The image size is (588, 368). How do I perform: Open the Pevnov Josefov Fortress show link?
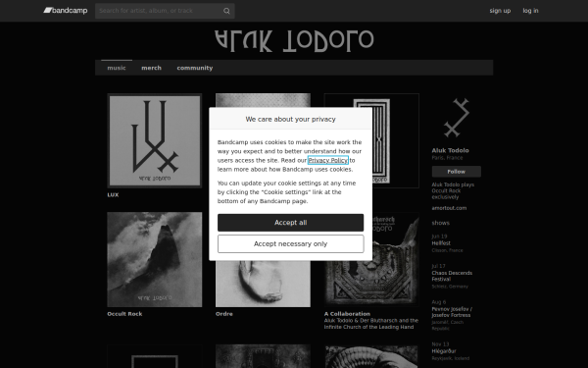452,312
